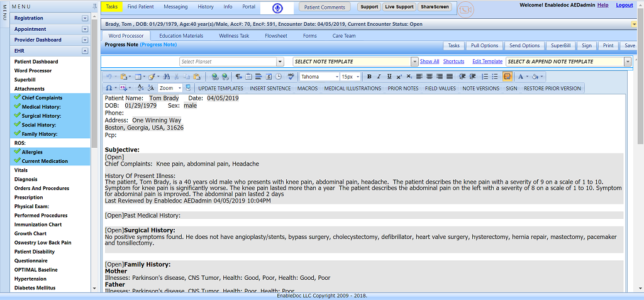
Task: Click the video camera call icon
Action: [466, 10]
